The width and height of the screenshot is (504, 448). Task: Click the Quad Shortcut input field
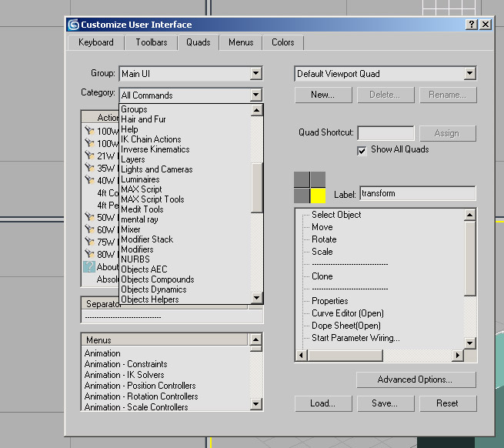coord(386,133)
